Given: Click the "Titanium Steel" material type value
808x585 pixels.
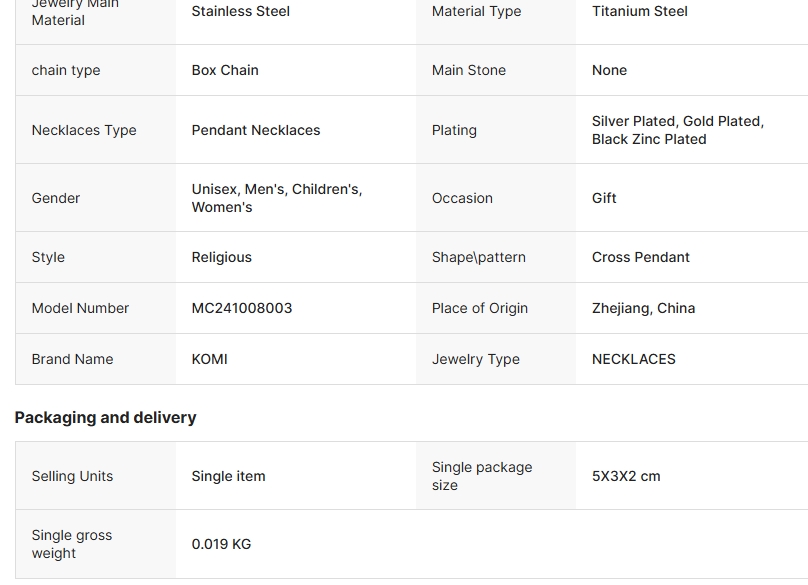Looking at the screenshot, I should pos(639,12).
